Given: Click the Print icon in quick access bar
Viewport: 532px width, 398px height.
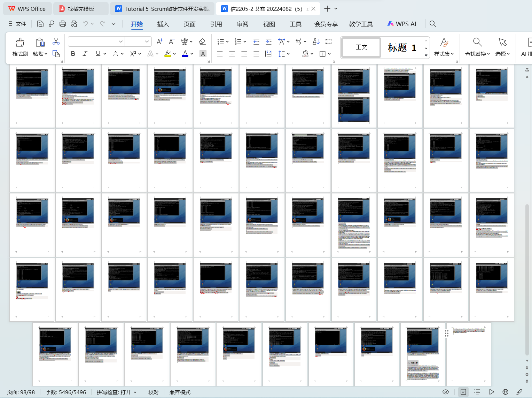Looking at the screenshot, I should click(x=63, y=24).
